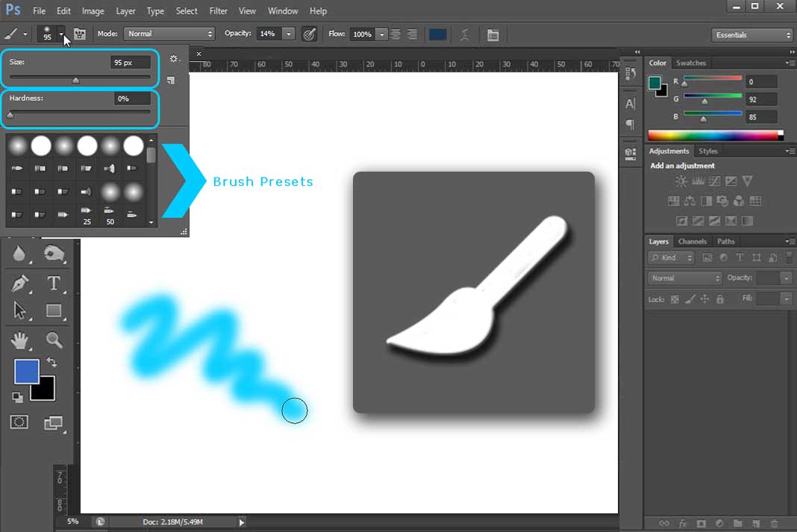Click the delete layer trash icon
This screenshot has width=797, height=532.
tap(774, 523)
